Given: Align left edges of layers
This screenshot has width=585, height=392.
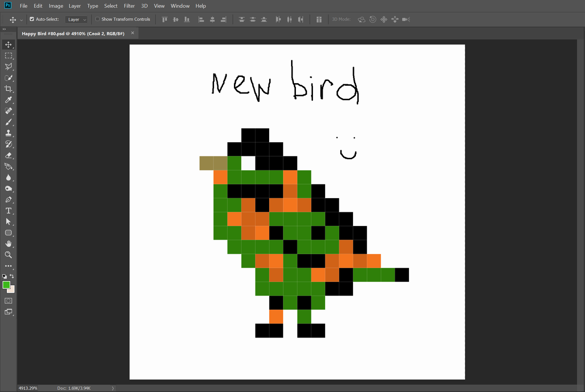Looking at the screenshot, I should point(201,19).
